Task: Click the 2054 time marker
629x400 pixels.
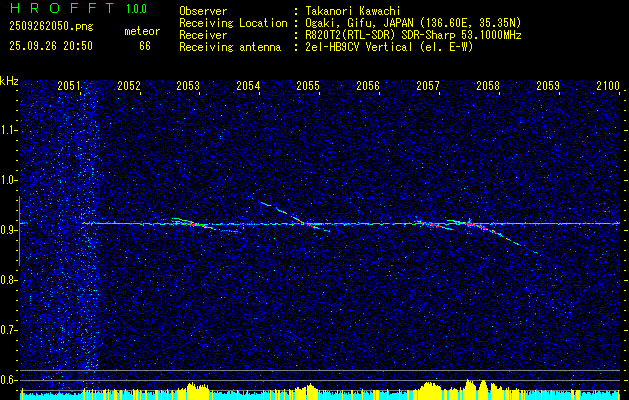Action: [x=248, y=85]
